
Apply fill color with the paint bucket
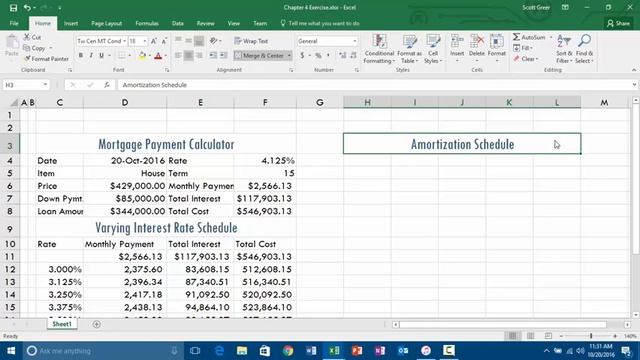[142, 56]
